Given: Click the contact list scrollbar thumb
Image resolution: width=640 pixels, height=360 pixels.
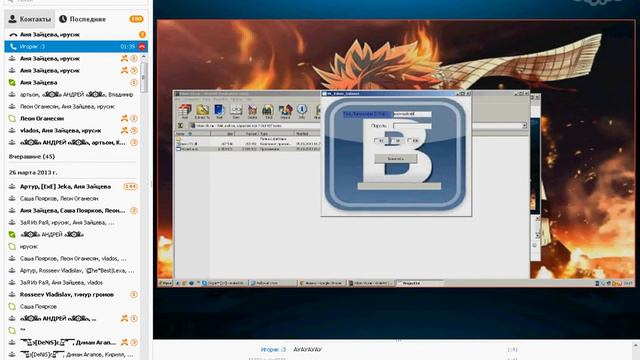Looking at the screenshot, I should [x=143, y=78].
